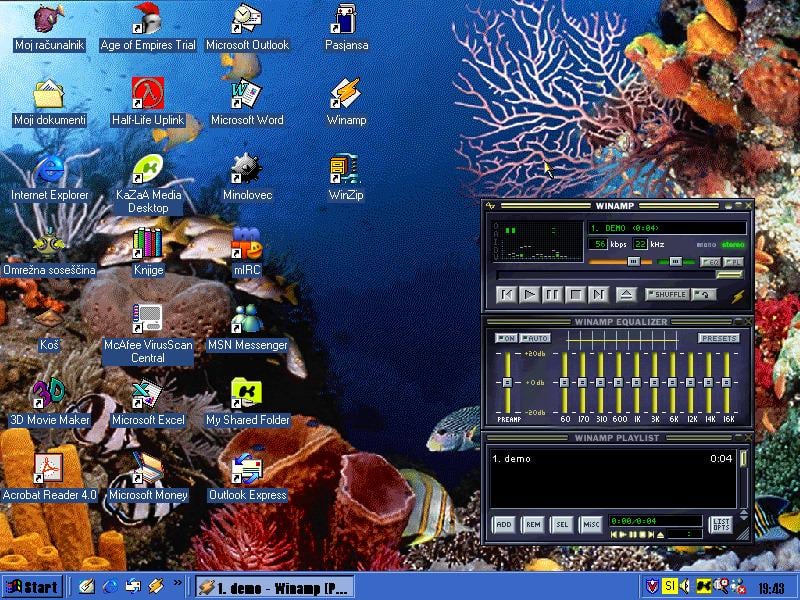Open the equalizer Presets menu

tap(718, 338)
